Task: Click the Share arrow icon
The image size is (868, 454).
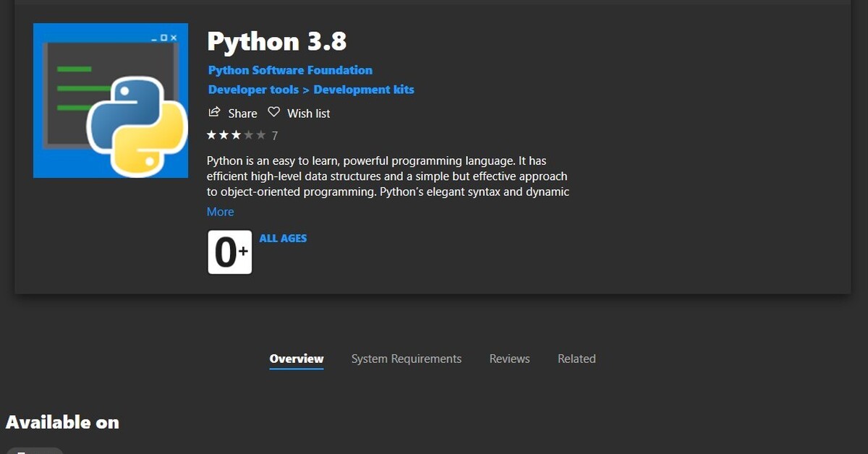Action: (x=214, y=112)
